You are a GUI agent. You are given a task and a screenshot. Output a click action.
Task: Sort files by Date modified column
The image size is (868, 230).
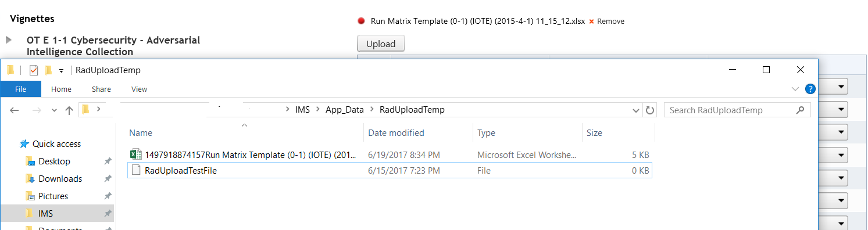pos(397,133)
